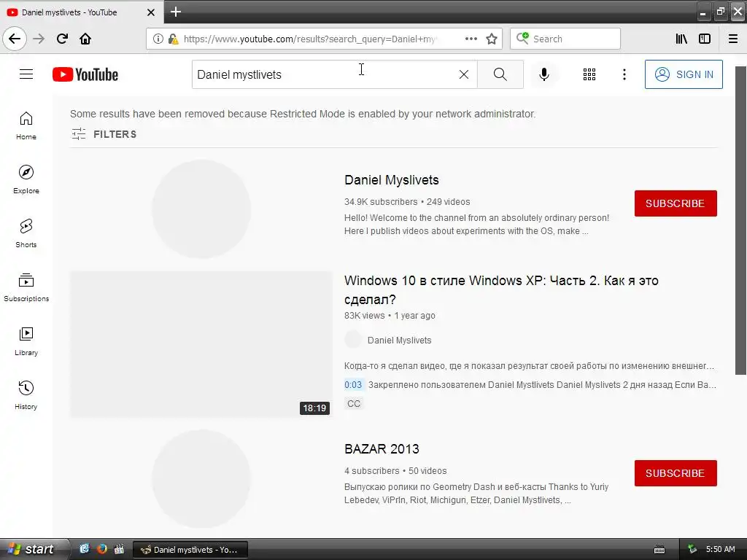Click the CC captions badge
747x560 pixels.
click(x=354, y=404)
